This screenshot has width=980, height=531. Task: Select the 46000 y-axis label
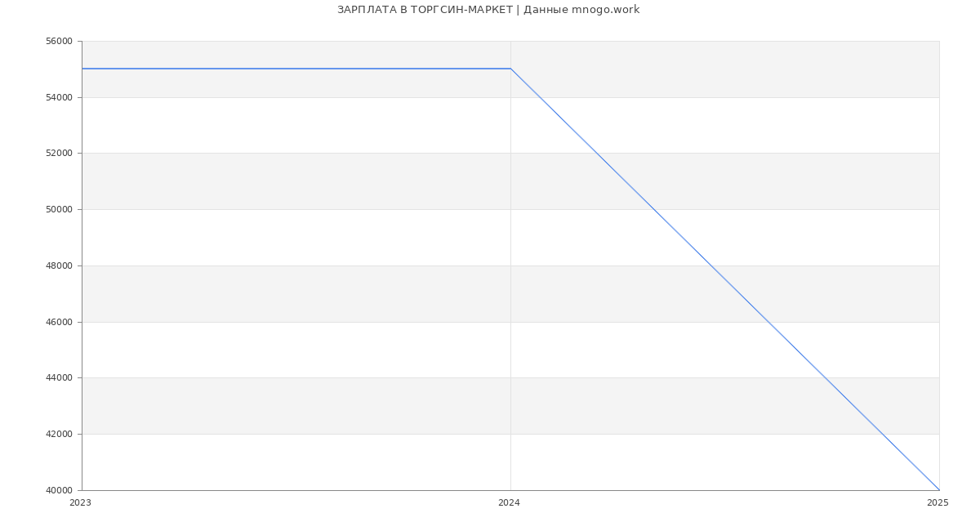pos(59,323)
